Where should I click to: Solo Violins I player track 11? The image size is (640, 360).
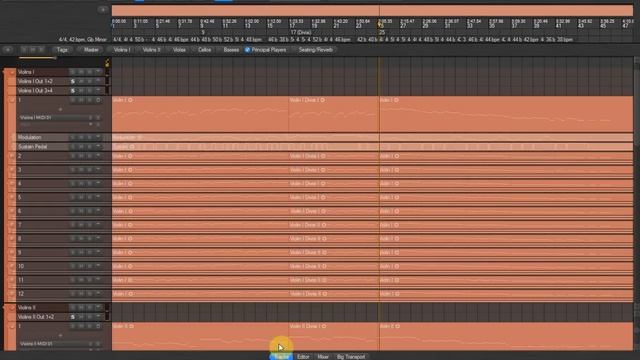coord(73,280)
